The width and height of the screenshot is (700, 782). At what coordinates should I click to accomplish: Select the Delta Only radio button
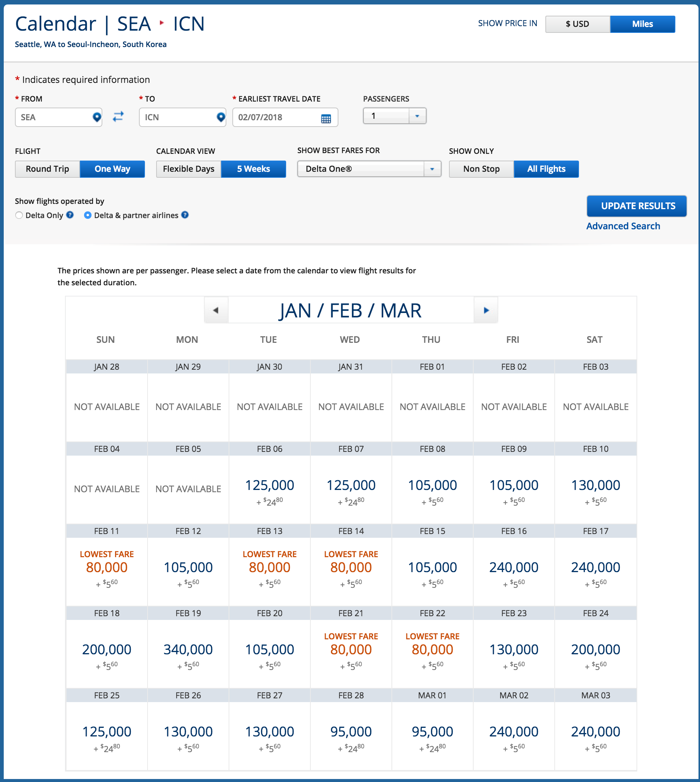tap(19, 215)
